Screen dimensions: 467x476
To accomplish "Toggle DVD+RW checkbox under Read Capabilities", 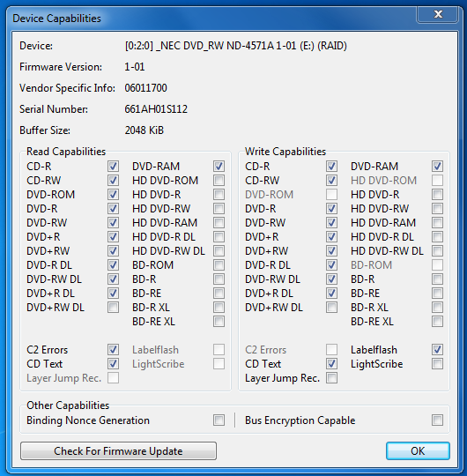I will click(x=113, y=251).
